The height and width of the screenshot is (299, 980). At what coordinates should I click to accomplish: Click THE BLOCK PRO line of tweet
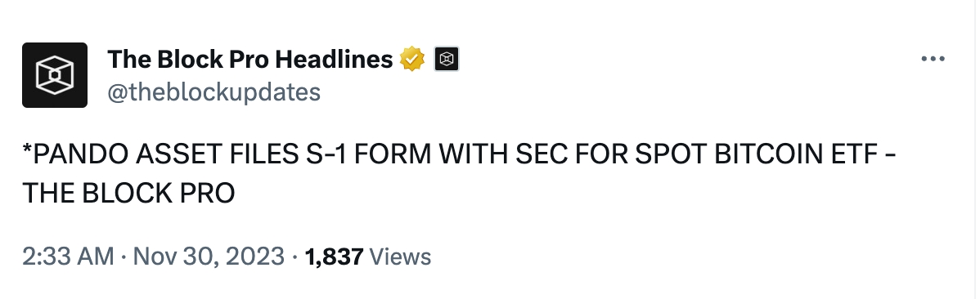point(128,194)
